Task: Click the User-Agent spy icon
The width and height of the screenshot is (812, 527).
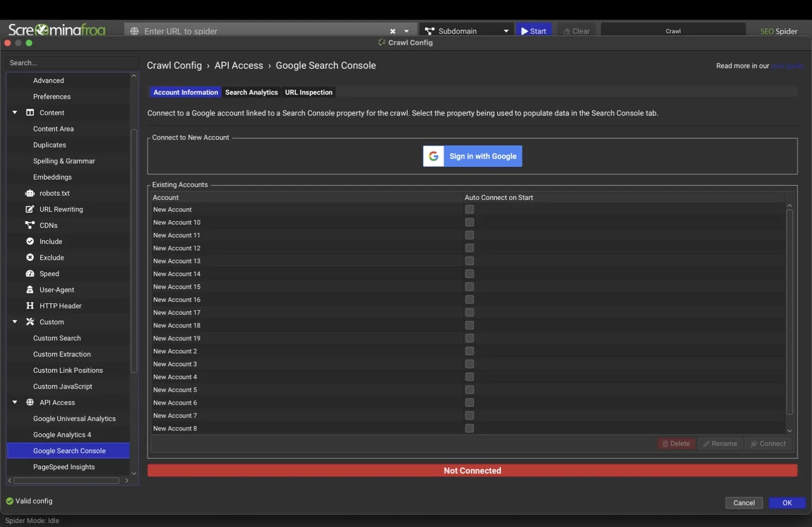Action: 30,290
